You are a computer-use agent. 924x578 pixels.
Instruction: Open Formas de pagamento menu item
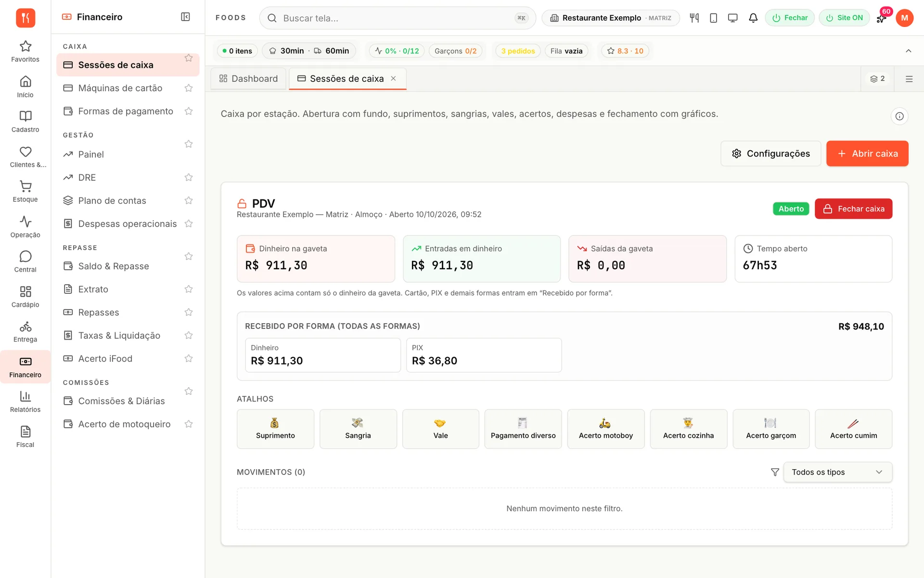[126, 111]
